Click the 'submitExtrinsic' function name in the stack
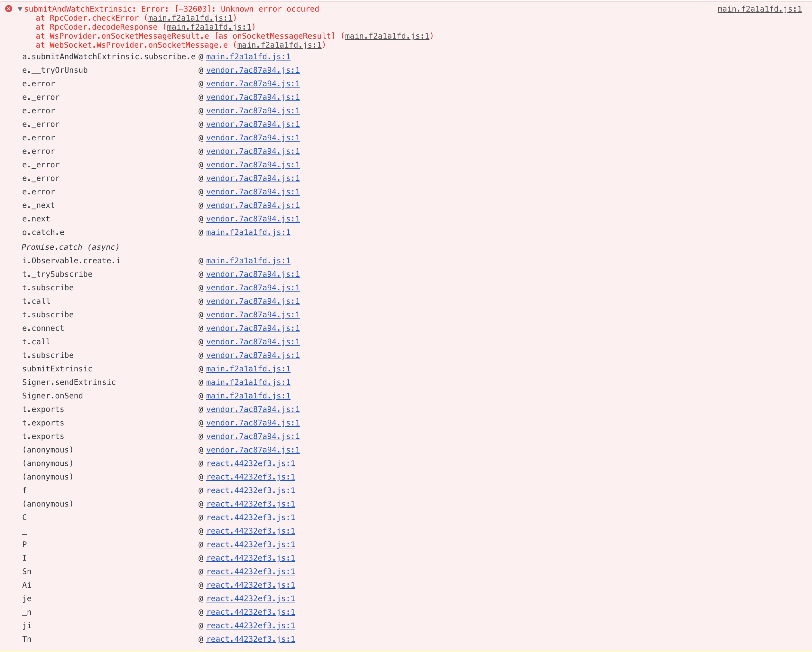812x652 pixels. pyautogui.click(x=57, y=369)
